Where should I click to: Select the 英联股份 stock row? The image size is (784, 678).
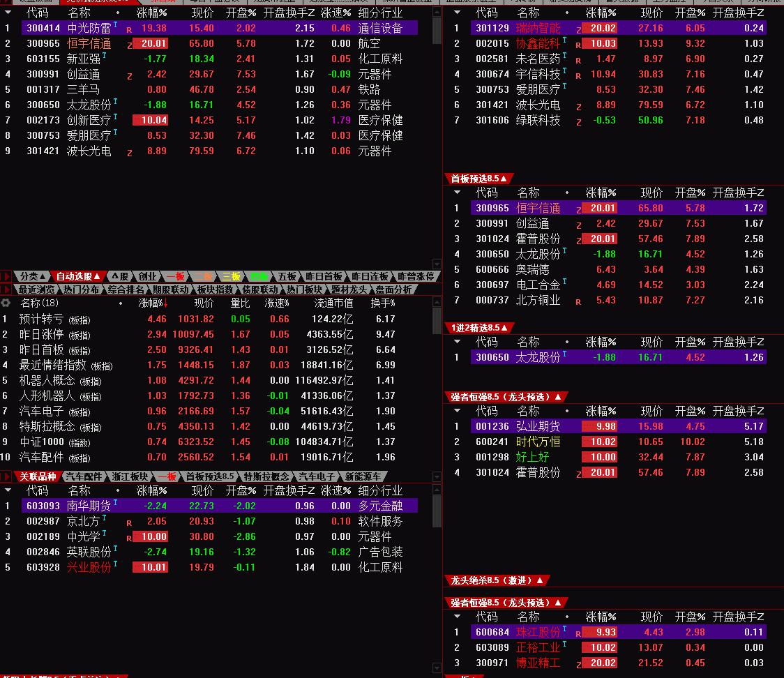[x=210, y=552]
